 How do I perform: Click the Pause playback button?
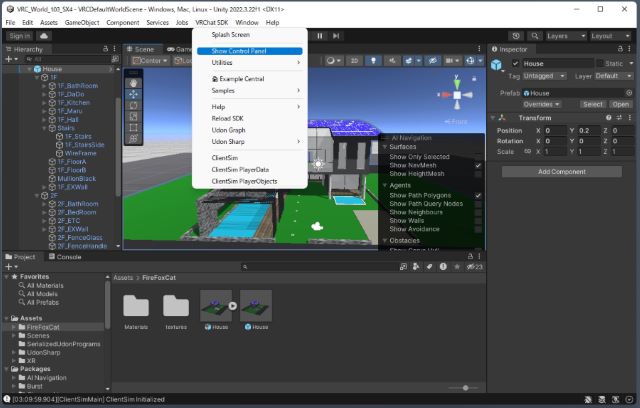tap(320, 36)
